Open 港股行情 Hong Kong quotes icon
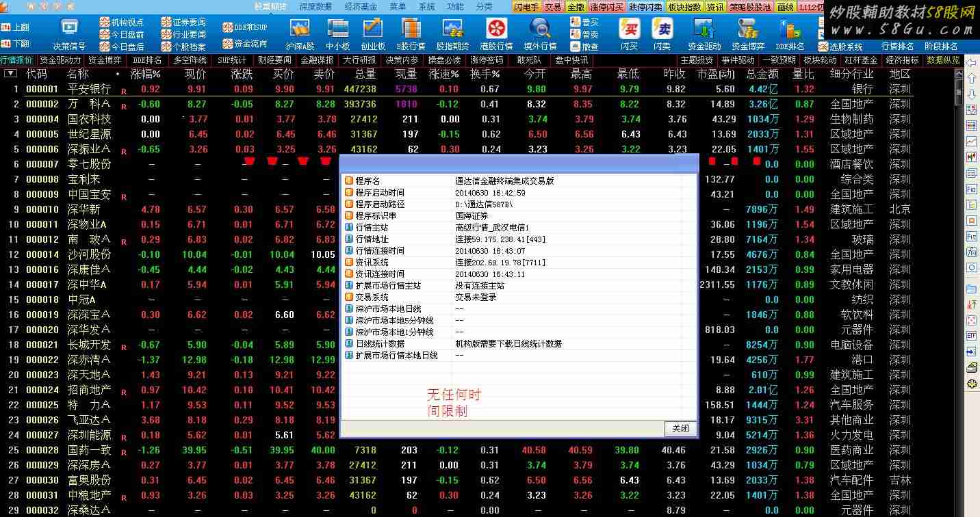Image resolution: width=980 pixels, height=517 pixels. point(496,28)
